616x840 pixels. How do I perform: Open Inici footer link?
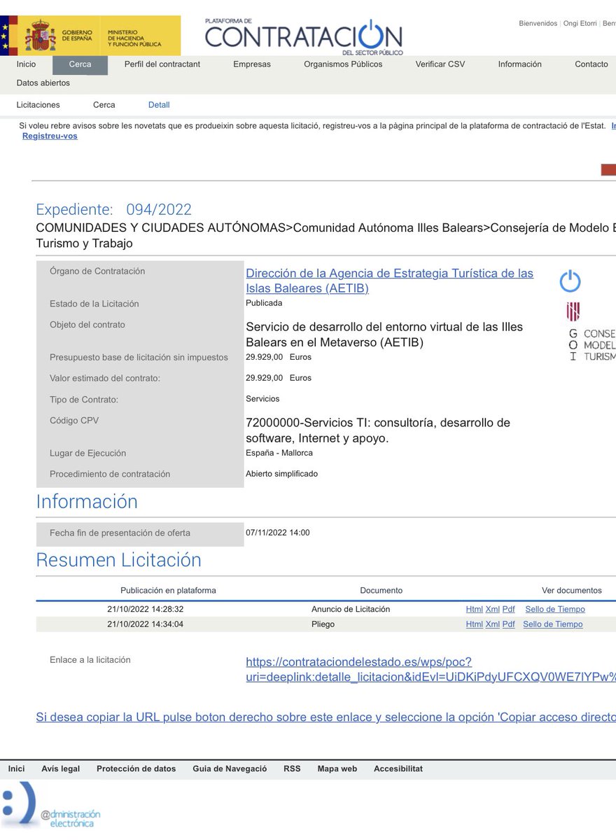pyautogui.click(x=16, y=769)
